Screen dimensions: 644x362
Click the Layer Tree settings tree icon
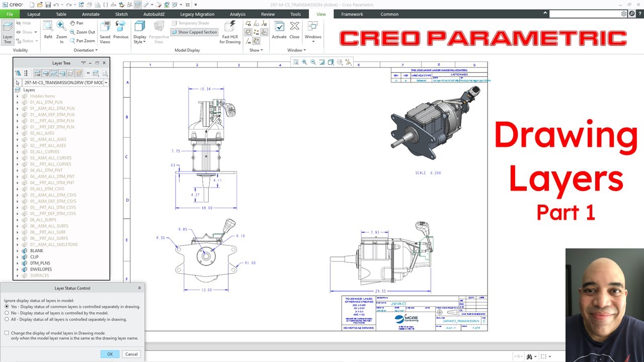[18, 73]
